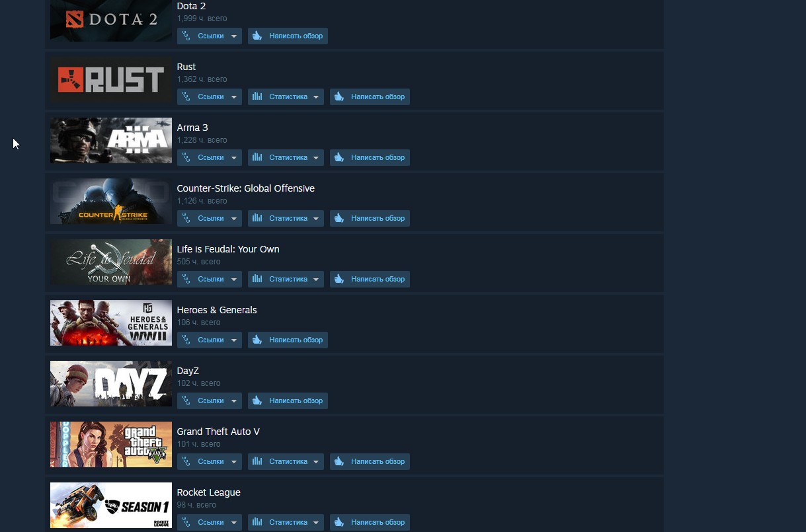Open the Life is Feudal: Your Own title
The width and height of the screenshot is (806, 532).
[228, 249]
